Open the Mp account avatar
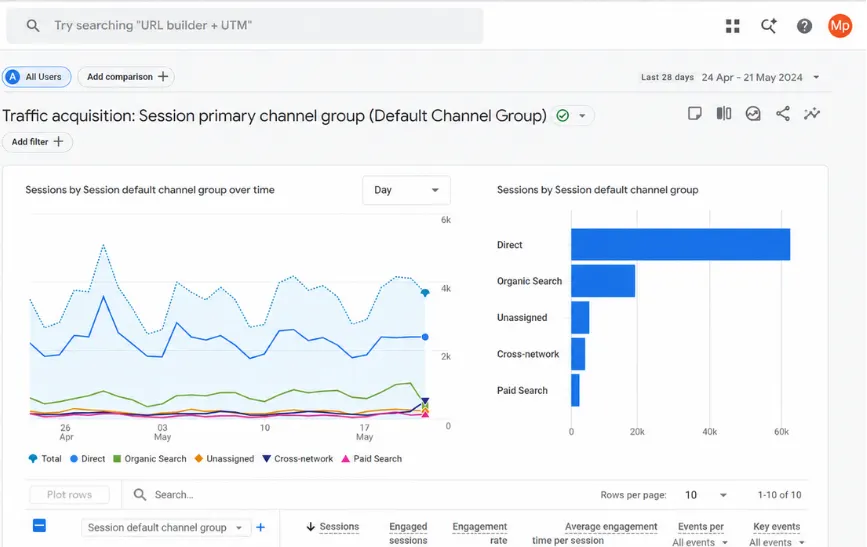 (x=839, y=25)
